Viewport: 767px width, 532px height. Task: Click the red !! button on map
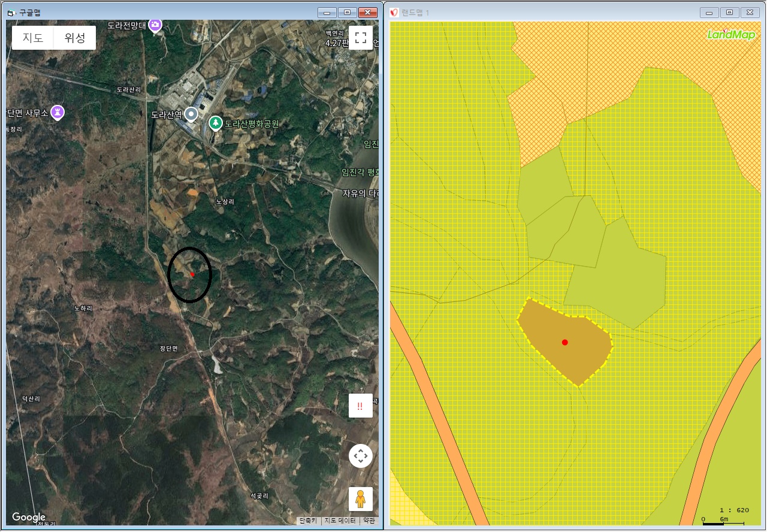tap(360, 406)
